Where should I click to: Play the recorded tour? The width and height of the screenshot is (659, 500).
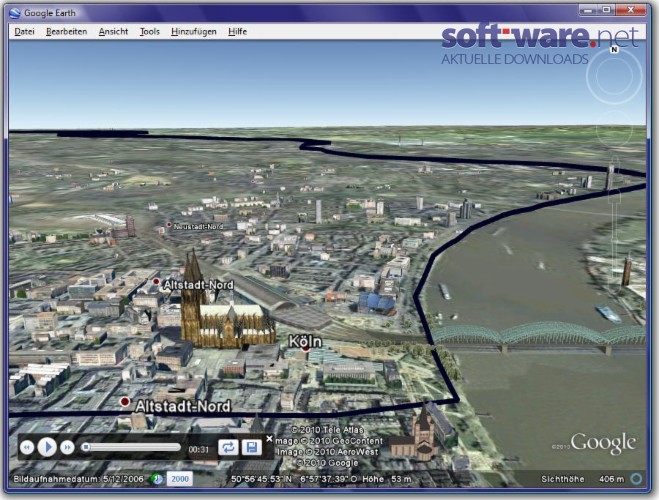[x=47, y=447]
